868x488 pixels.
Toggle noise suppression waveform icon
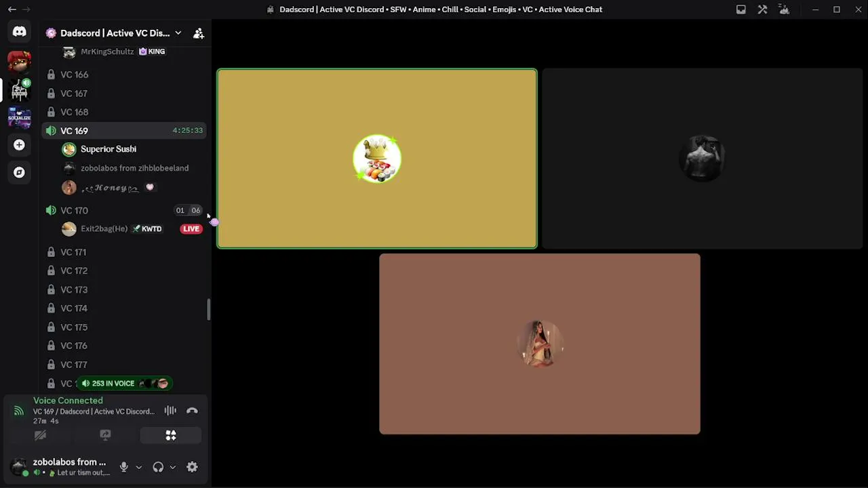tap(170, 411)
